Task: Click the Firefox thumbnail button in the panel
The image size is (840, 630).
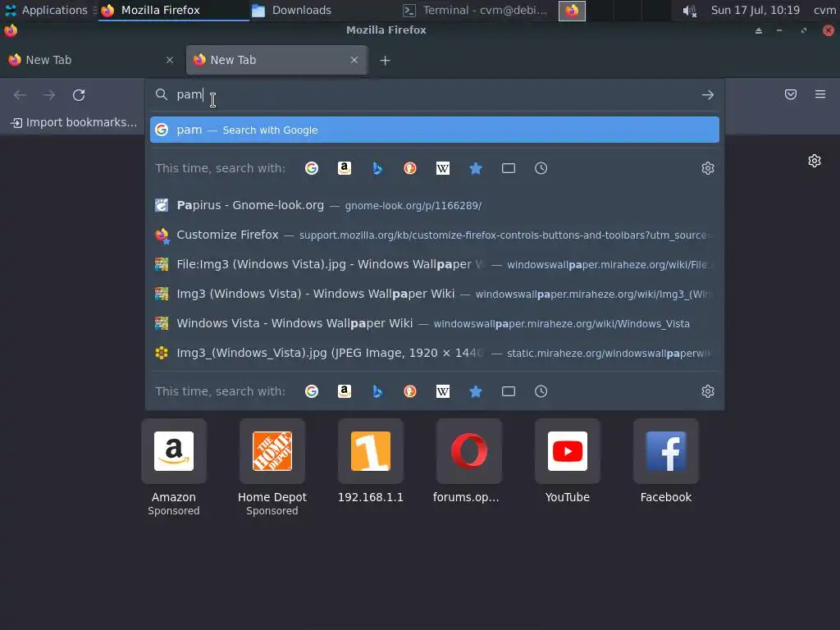Action: (x=572, y=11)
